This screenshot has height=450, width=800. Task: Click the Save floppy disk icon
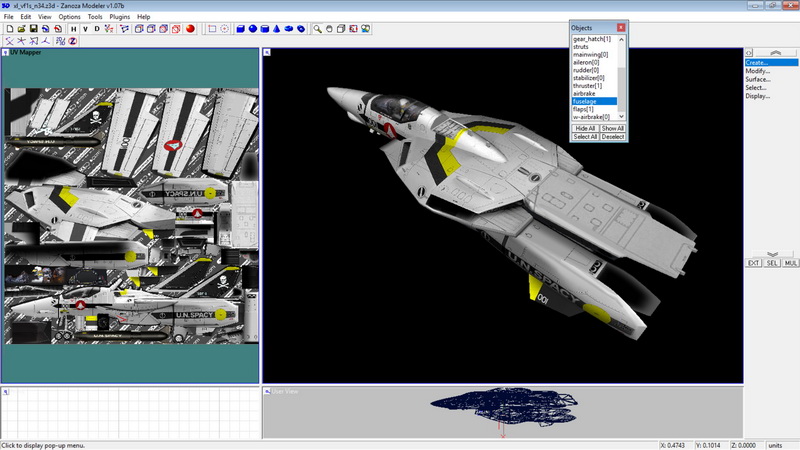coord(34,29)
